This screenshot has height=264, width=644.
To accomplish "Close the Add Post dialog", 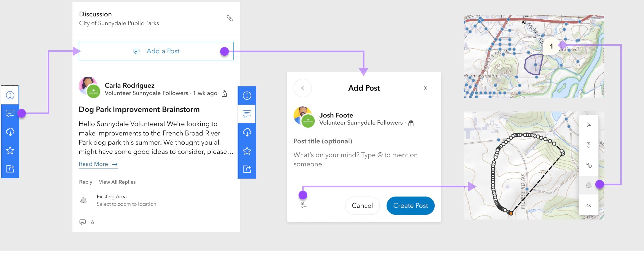I will [x=425, y=88].
